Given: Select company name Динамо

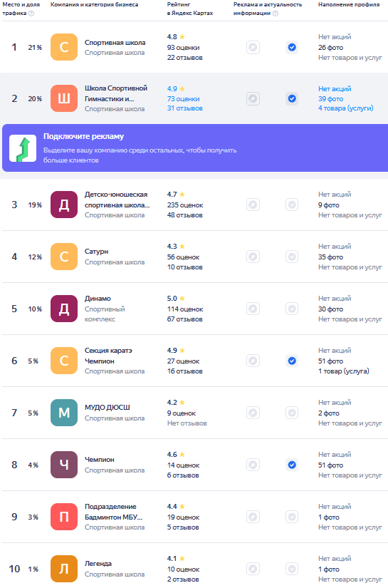Looking at the screenshot, I should [x=98, y=299].
